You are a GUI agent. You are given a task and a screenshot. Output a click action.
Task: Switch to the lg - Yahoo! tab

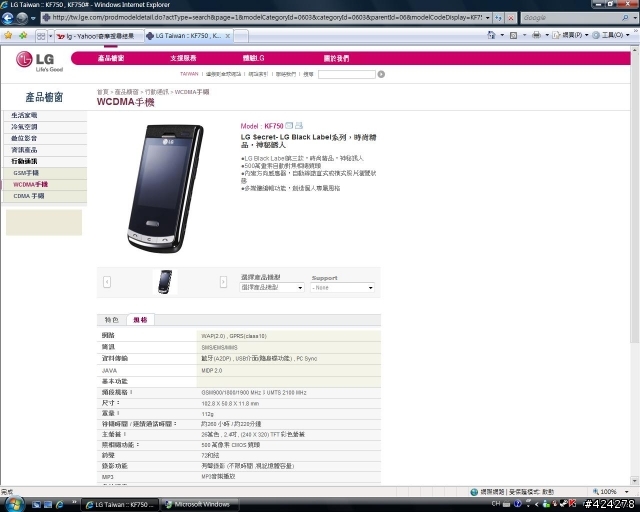100,36
